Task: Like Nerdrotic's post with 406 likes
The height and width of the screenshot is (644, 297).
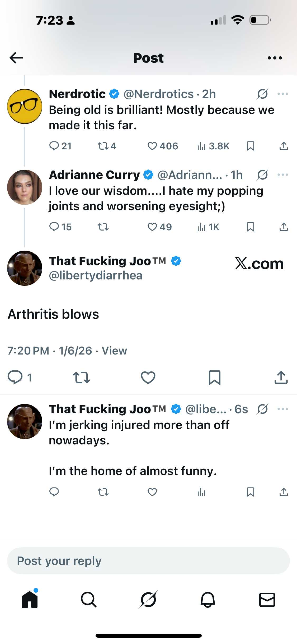Action: pyautogui.click(x=152, y=146)
